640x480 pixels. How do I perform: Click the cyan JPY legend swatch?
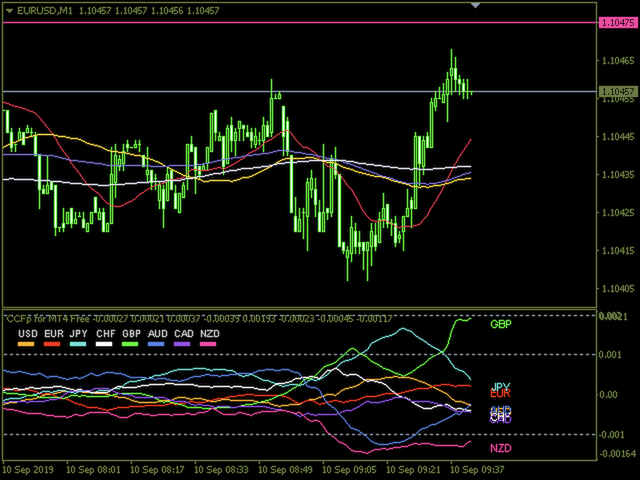79,345
